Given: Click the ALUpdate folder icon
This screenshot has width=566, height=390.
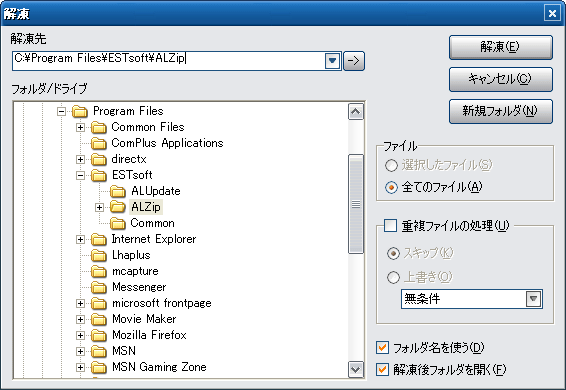Looking at the screenshot, I should (118, 191).
